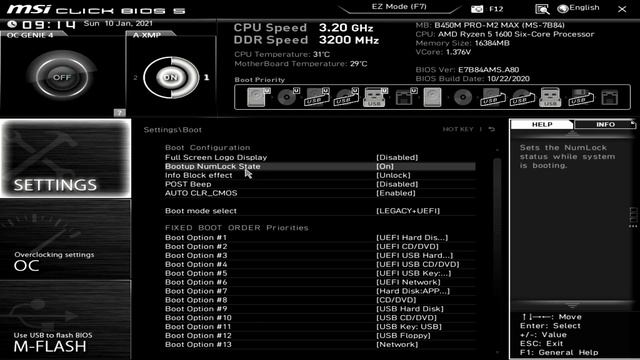The width and height of the screenshot is (640, 360).
Task: Click the Settings\Boot breadcrumb path
Action: [x=173, y=130]
